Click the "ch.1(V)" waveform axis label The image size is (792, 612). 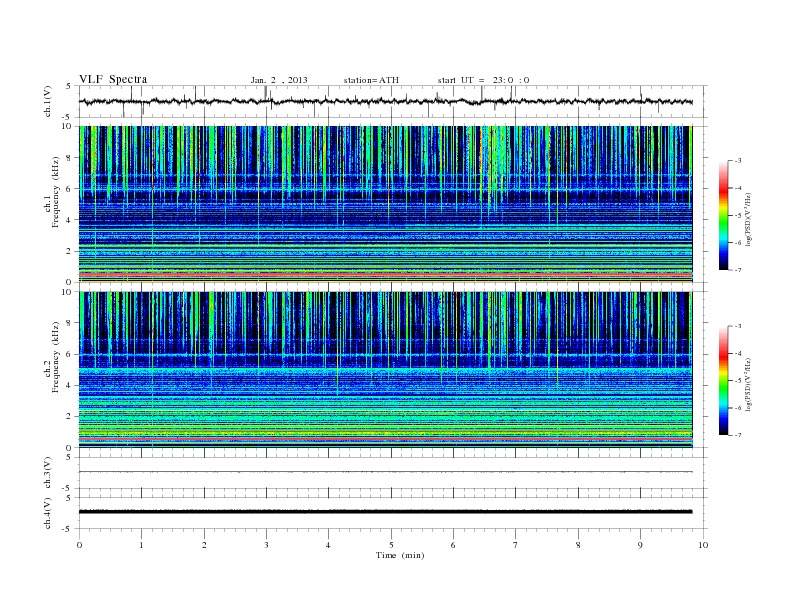click(48, 101)
